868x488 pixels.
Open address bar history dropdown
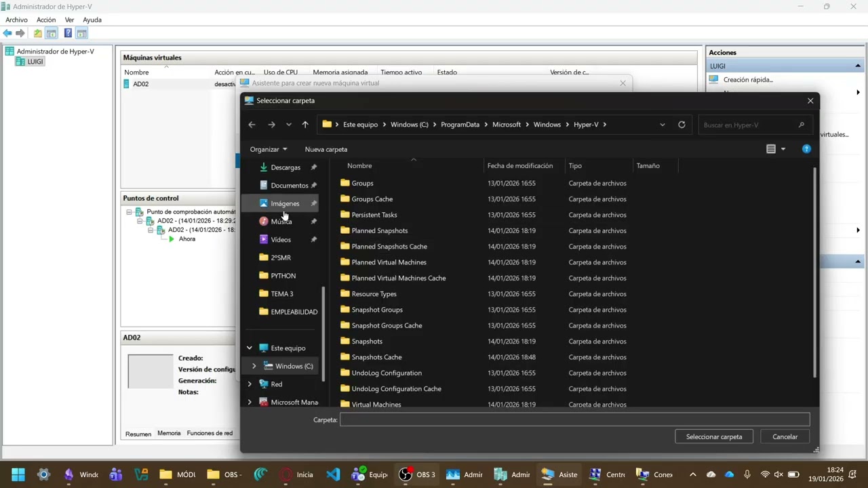pos(663,125)
